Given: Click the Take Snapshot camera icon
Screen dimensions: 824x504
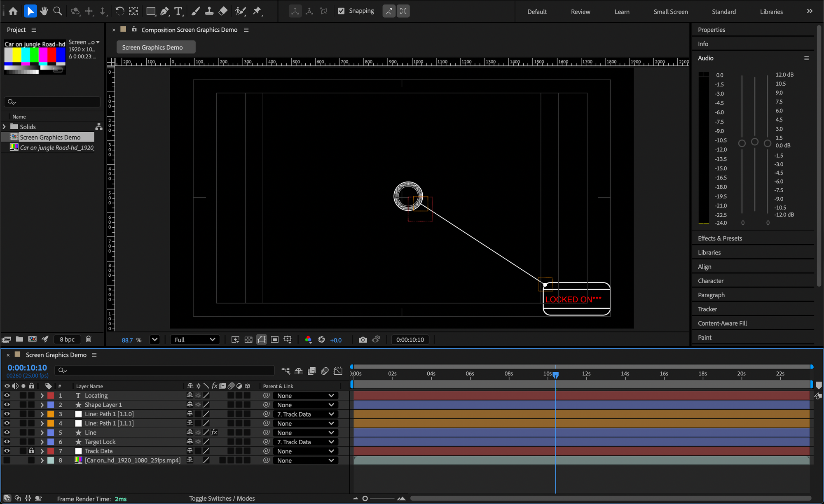Looking at the screenshot, I should point(363,340).
